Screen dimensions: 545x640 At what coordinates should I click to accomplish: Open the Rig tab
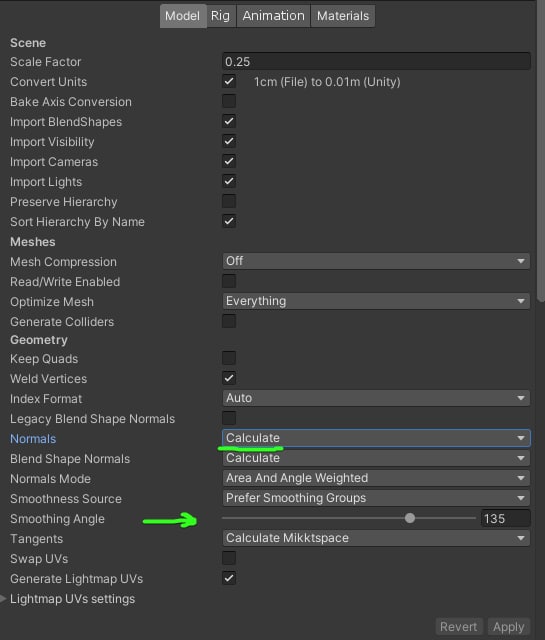[x=220, y=16]
